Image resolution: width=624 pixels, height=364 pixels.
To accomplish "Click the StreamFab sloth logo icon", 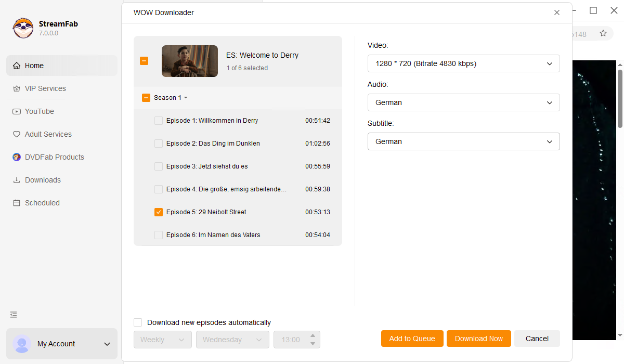I will 23,28.
